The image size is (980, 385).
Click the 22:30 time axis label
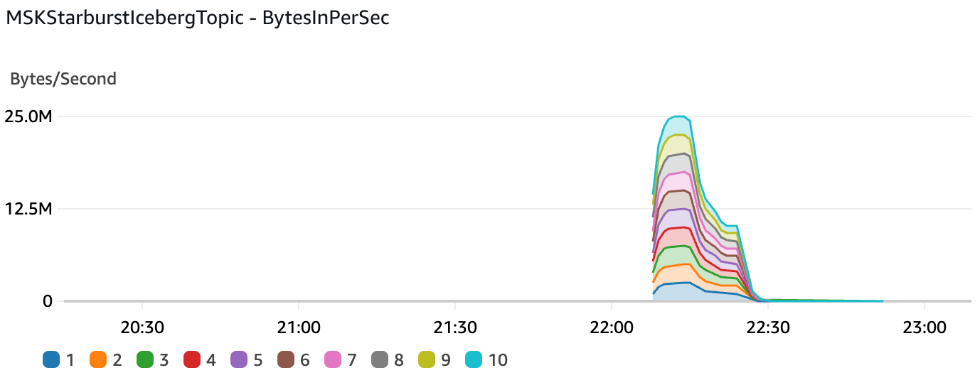tap(767, 327)
